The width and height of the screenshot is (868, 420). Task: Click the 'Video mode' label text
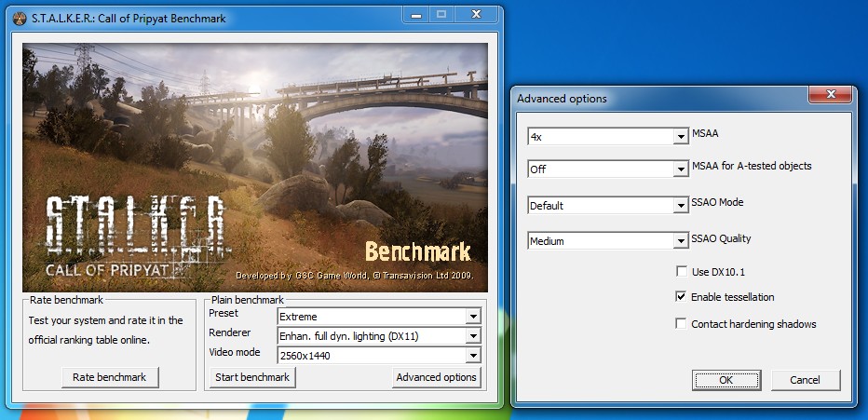[235, 352]
